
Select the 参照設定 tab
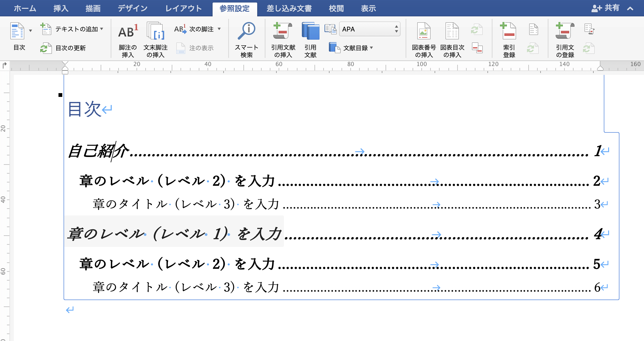click(235, 9)
